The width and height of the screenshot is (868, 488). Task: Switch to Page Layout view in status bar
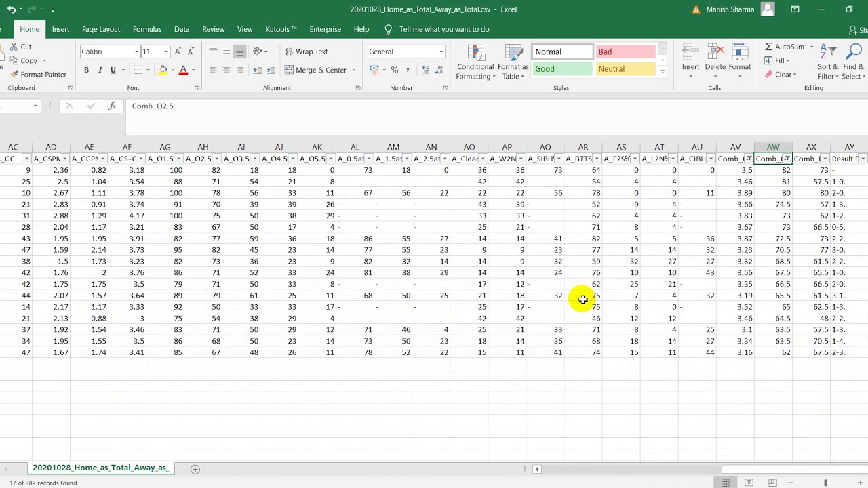point(749,483)
